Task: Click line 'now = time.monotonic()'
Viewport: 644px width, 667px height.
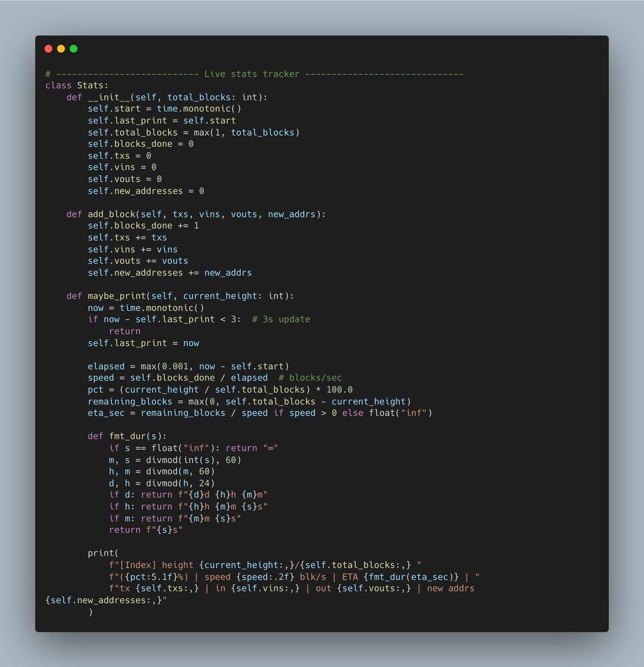Action: pos(146,307)
